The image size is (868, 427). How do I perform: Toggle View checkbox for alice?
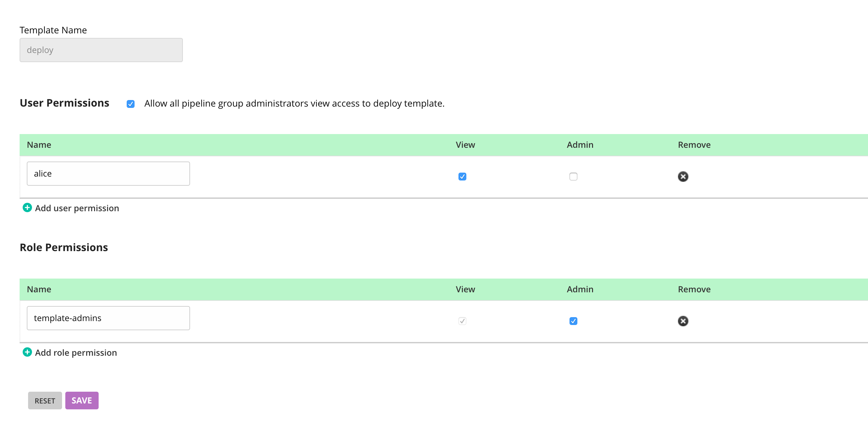(x=462, y=176)
